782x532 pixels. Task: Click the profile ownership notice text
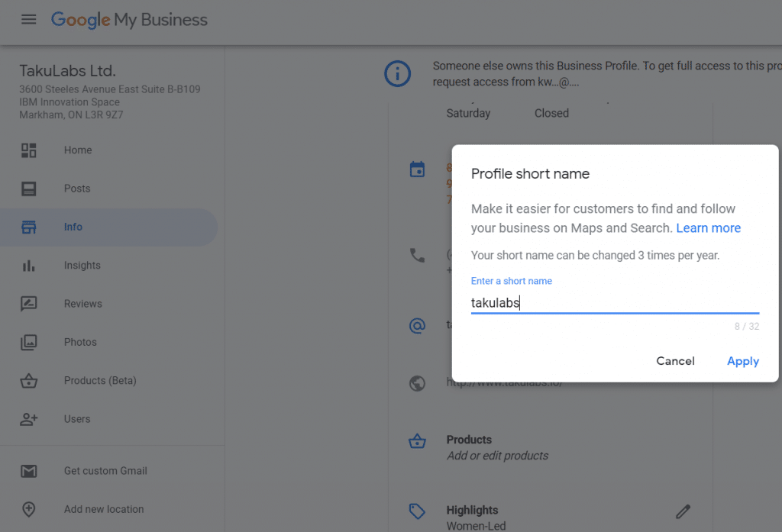click(607, 74)
